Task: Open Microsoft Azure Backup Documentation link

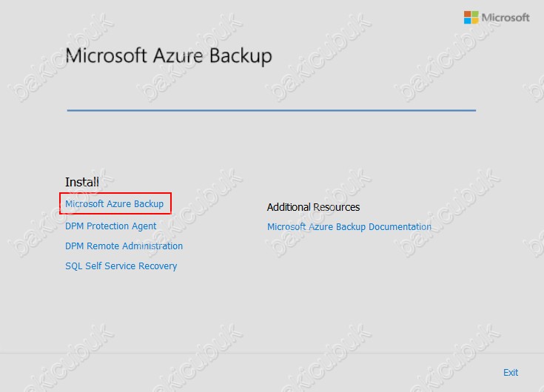Action: coord(349,226)
